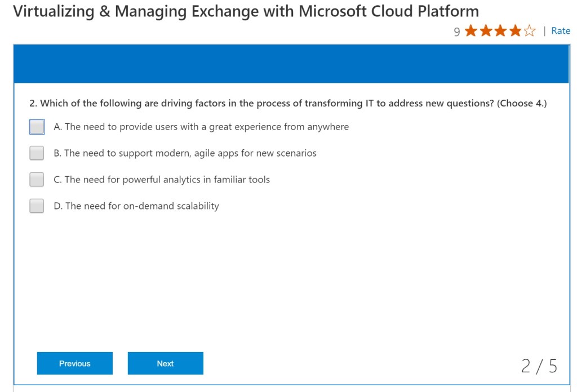Click the first orange rating star
This screenshot has height=392, width=577.
471,31
